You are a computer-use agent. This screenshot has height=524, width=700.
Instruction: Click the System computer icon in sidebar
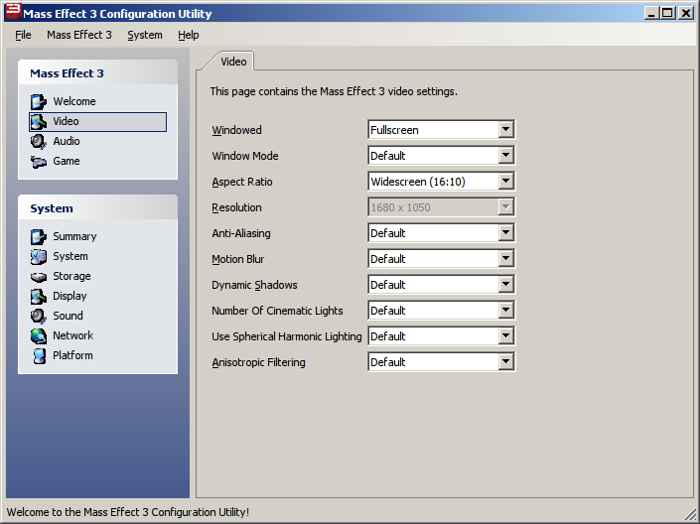(38, 257)
